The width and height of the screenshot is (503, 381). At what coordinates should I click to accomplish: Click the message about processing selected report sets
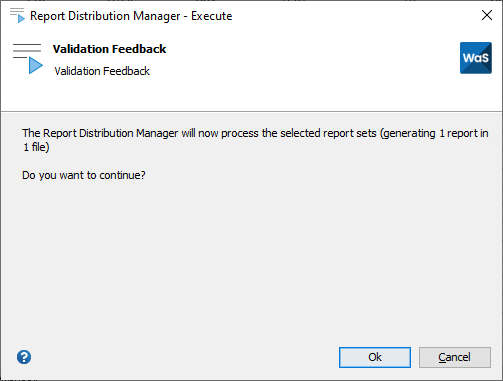pos(255,140)
